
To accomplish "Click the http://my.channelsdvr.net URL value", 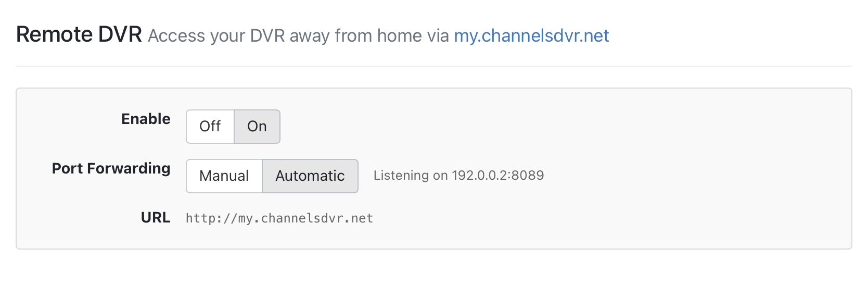I will click(x=279, y=218).
